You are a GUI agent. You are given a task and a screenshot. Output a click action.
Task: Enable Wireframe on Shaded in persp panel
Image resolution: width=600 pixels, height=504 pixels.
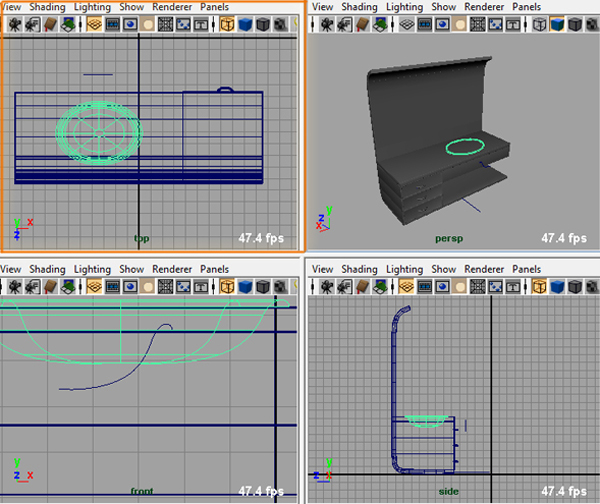[575, 24]
